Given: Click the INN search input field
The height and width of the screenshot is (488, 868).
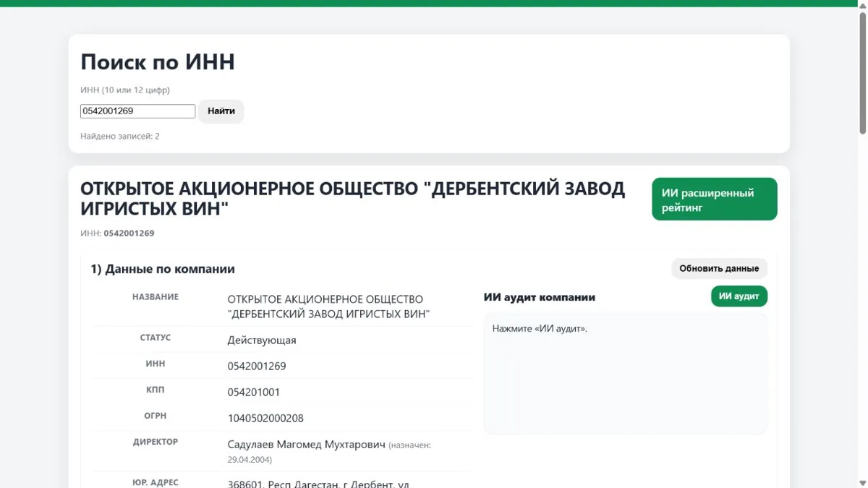Looking at the screenshot, I should point(137,111).
